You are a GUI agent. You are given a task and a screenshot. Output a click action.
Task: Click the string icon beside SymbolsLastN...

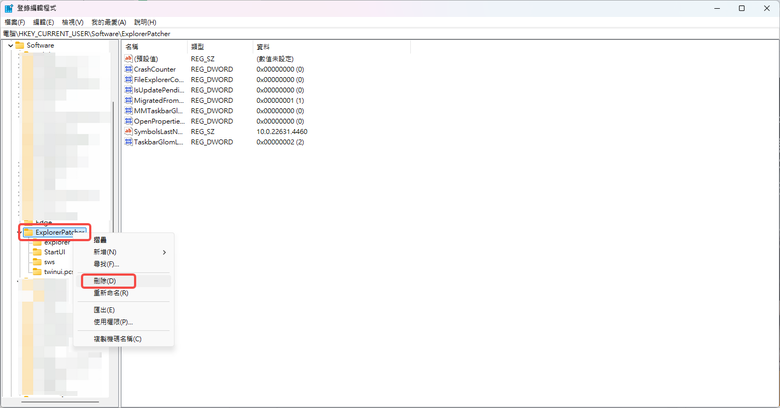128,132
